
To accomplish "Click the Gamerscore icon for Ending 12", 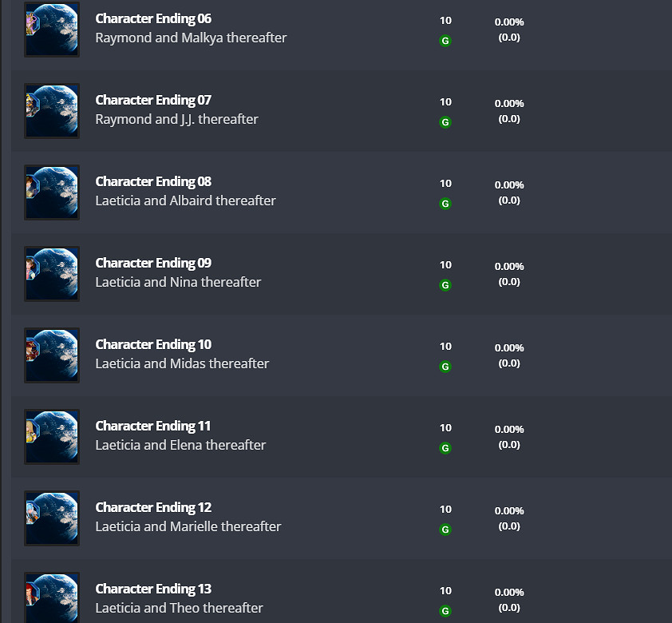I will coord(445,530).
